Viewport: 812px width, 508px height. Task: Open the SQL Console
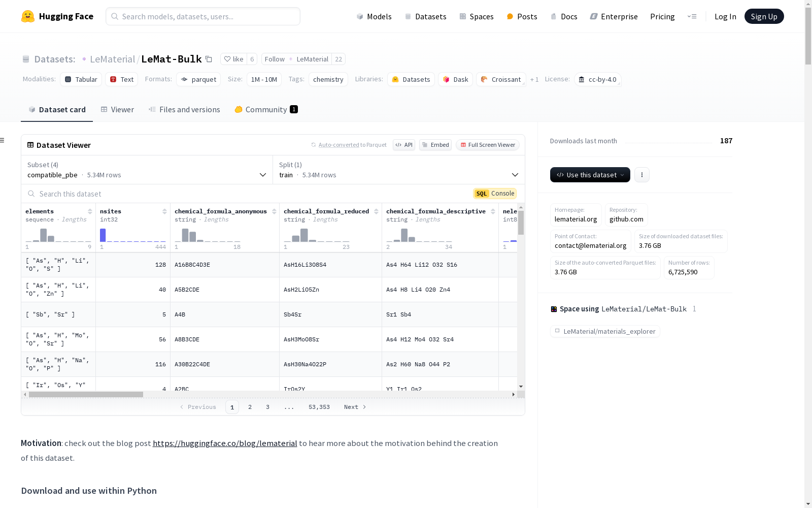(x=495, y=194)
